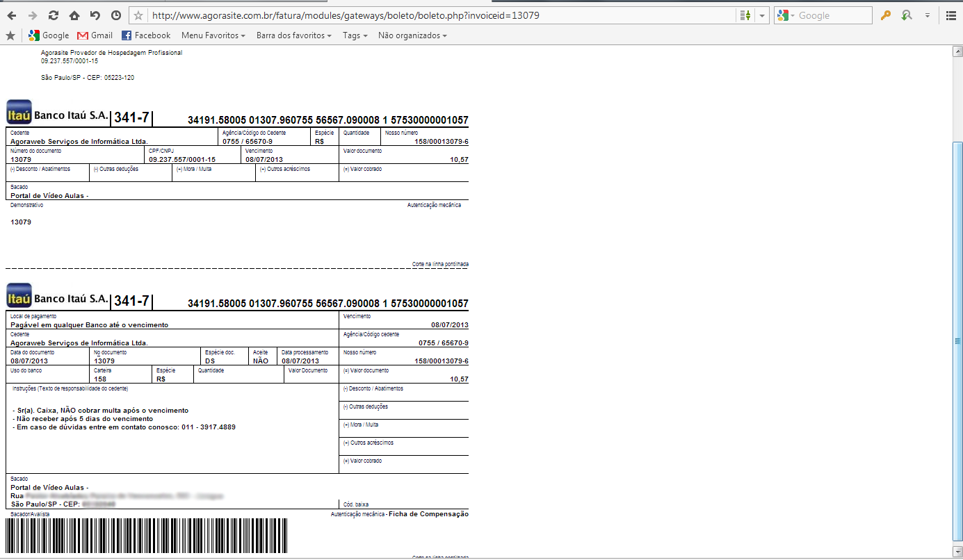Click the orange key password icon
Screen dimensions: 963x560
885,15
